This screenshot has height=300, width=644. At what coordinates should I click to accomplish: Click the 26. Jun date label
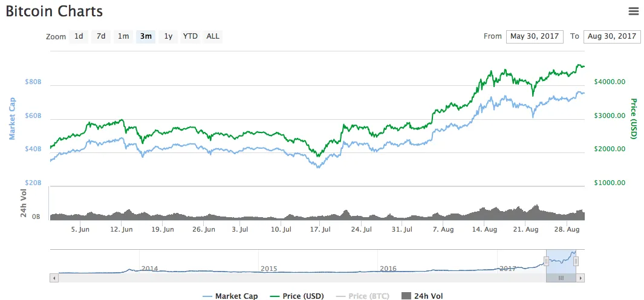pos(204,230)
